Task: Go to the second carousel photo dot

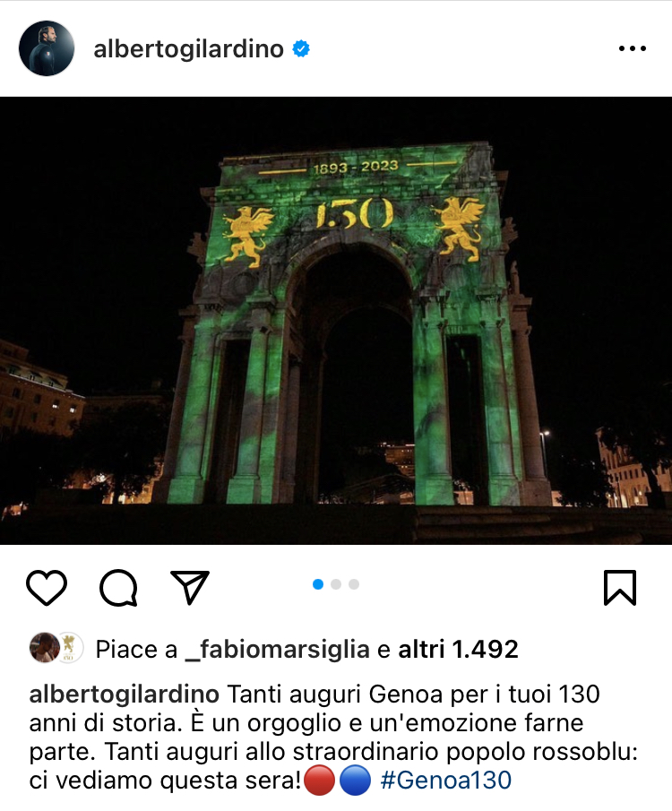Action: tap(336, 584)
